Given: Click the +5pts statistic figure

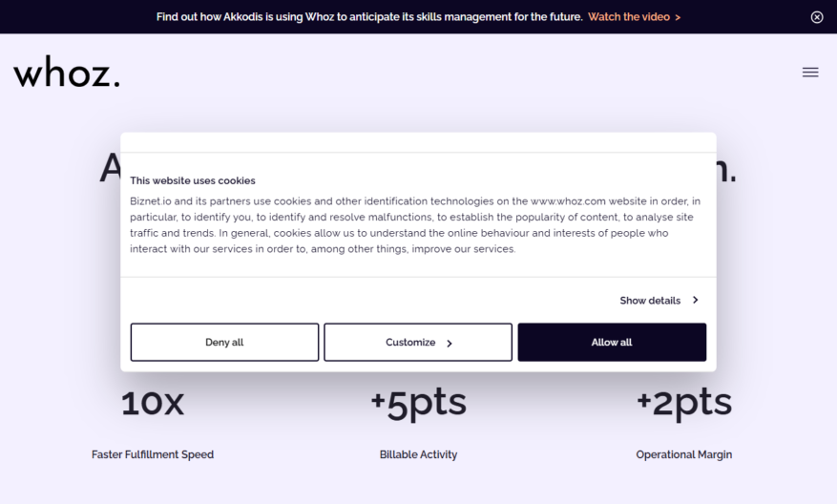Looking at the screenshot, I should coord(418,404).
